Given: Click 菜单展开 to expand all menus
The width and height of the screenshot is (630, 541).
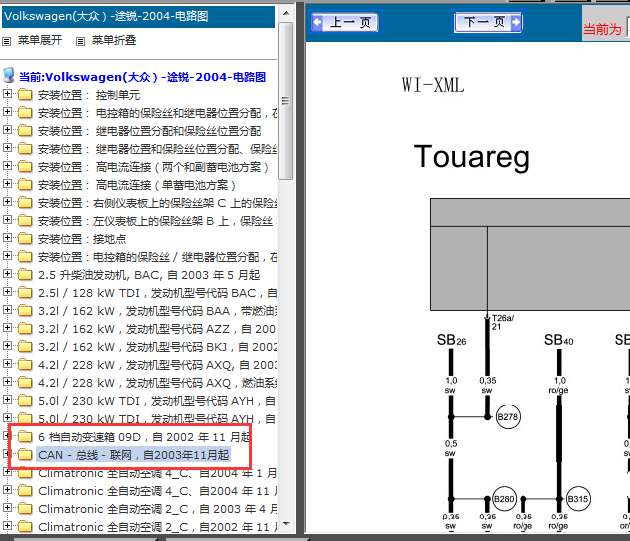Looking at the screenshot, I should coord(40,40).
